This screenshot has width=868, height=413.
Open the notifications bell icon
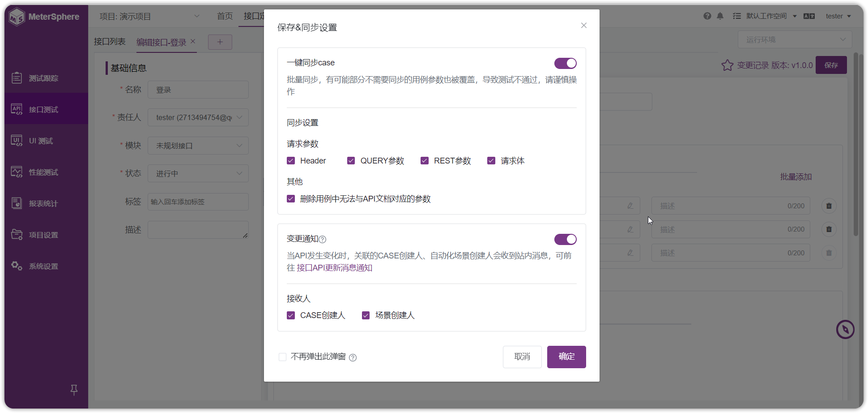(x=720, y=16)
